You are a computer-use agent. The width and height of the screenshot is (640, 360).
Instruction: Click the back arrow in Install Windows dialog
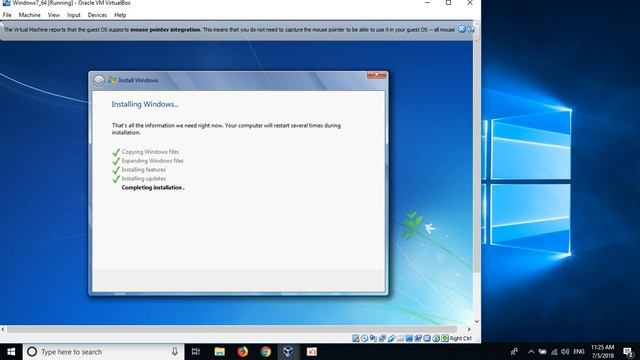(99, 80)
